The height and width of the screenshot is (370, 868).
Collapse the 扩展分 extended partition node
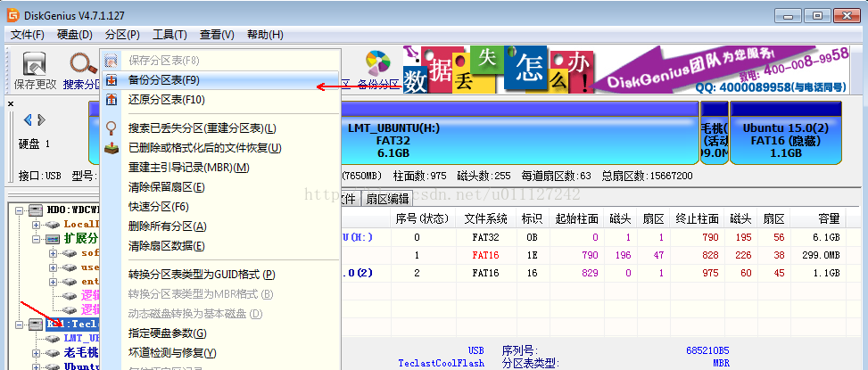(36, 239)
